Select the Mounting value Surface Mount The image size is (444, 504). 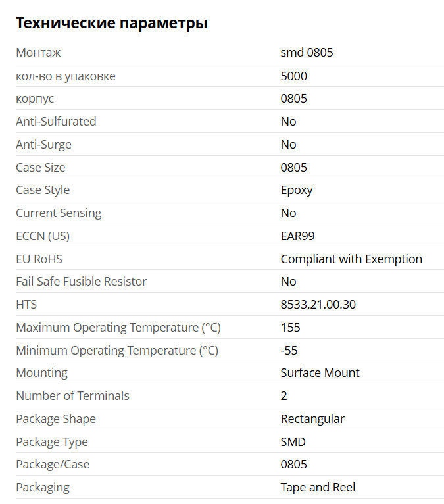[320, 373]
